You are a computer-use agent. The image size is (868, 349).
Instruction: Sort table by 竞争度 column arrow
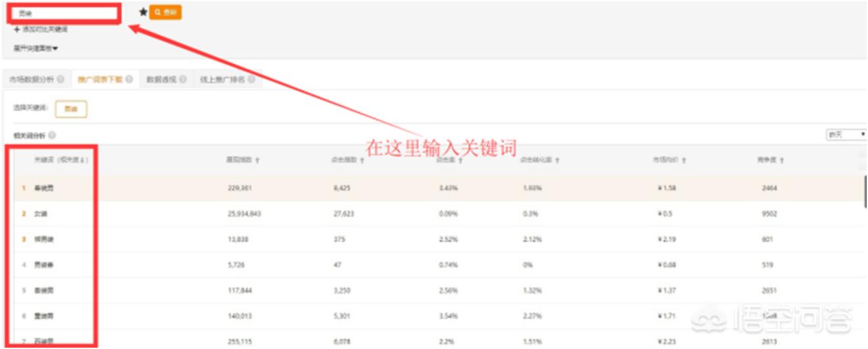(782, 160)
